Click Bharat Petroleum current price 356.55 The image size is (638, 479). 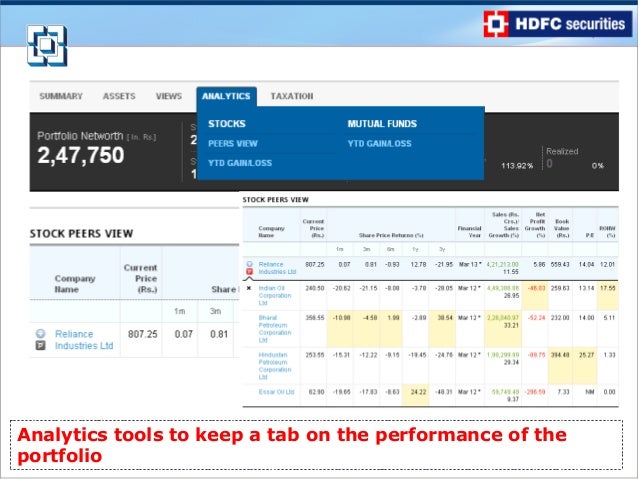click(315, 318)
